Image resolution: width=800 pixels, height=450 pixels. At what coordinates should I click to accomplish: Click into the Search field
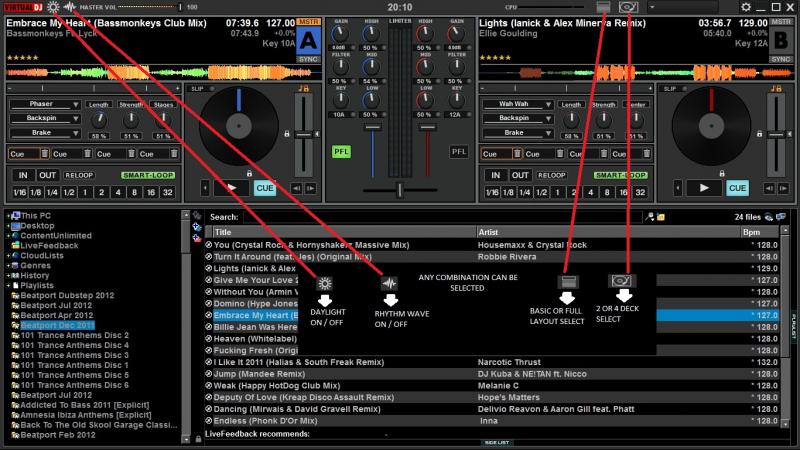click(442, 217)
